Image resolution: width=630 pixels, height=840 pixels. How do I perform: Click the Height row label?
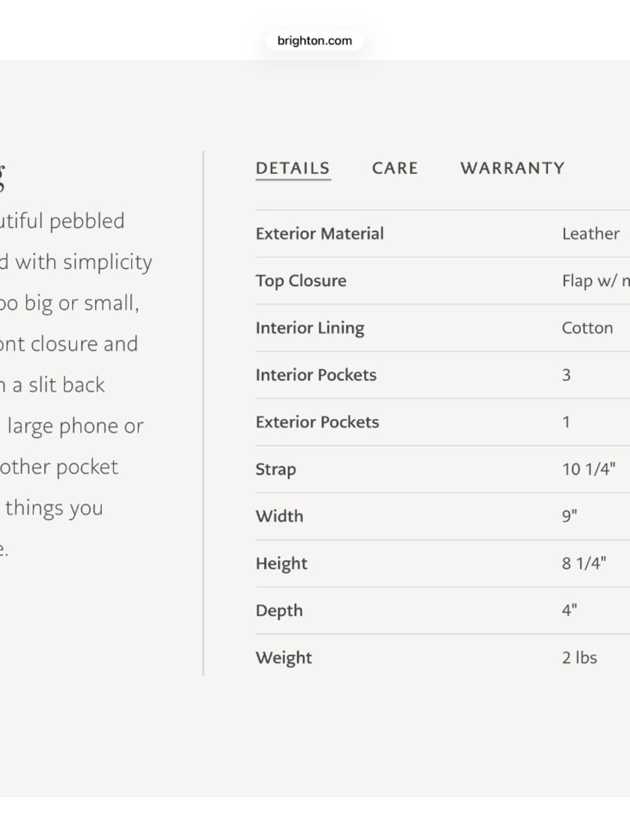coord(281,564)
